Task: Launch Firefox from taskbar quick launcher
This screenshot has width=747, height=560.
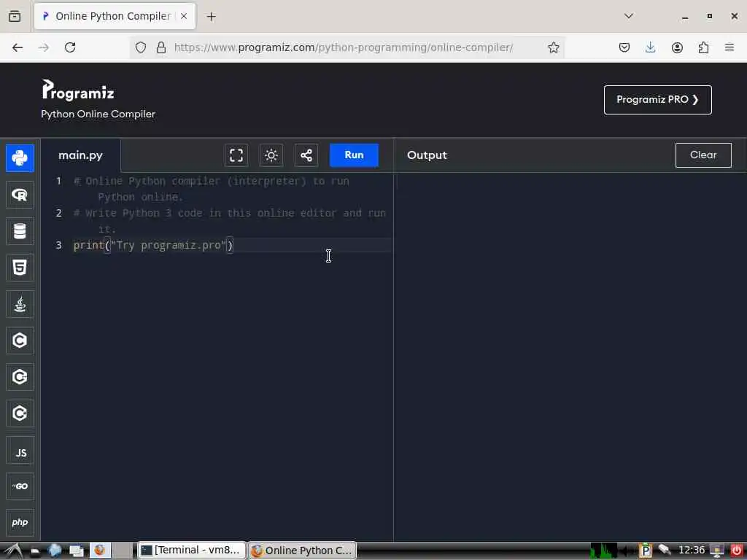Action: (x=99, y=551)
